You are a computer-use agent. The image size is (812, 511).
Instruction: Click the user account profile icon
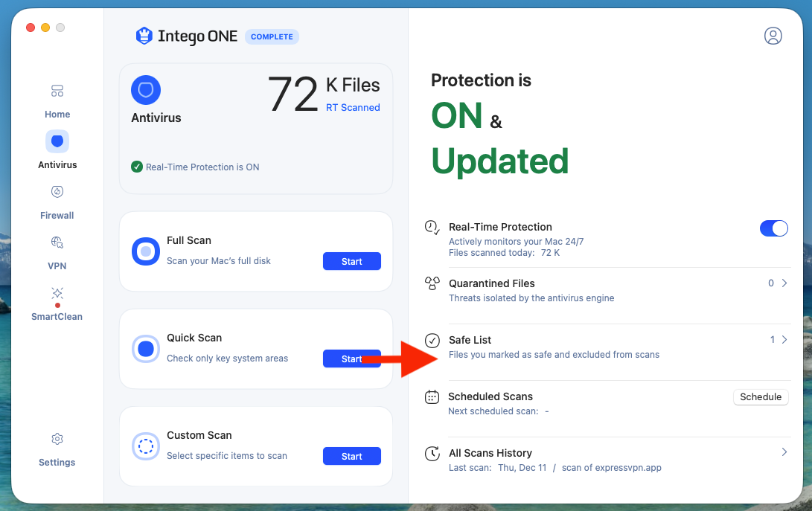point(773,36)
